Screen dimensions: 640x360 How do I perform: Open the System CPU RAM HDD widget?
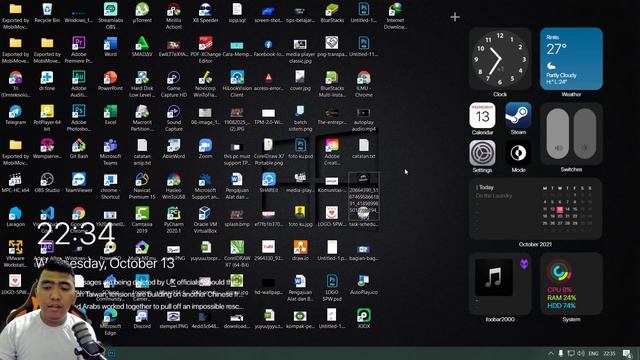[571, 284]
